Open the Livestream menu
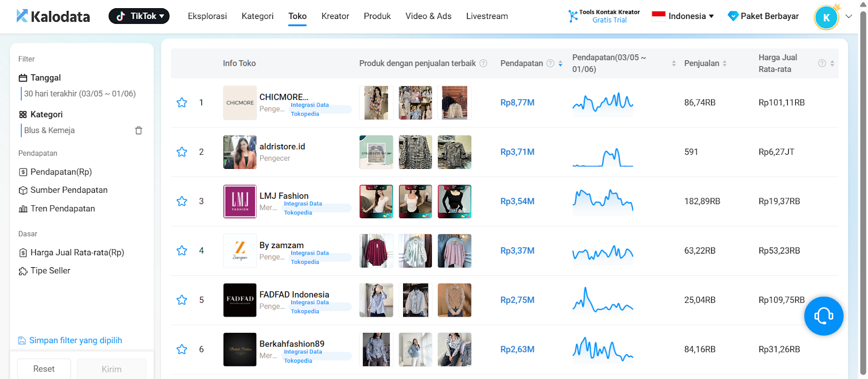 [487, 16]
